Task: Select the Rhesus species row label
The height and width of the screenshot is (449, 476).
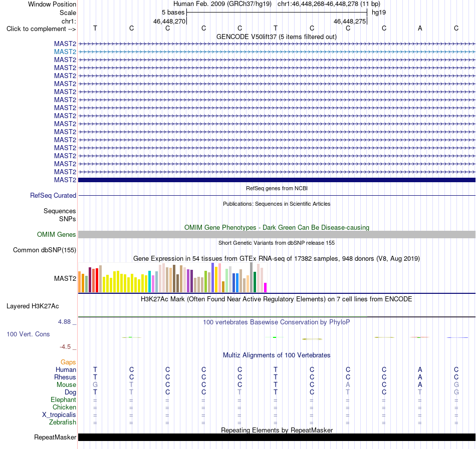Action: click(65, 377)
